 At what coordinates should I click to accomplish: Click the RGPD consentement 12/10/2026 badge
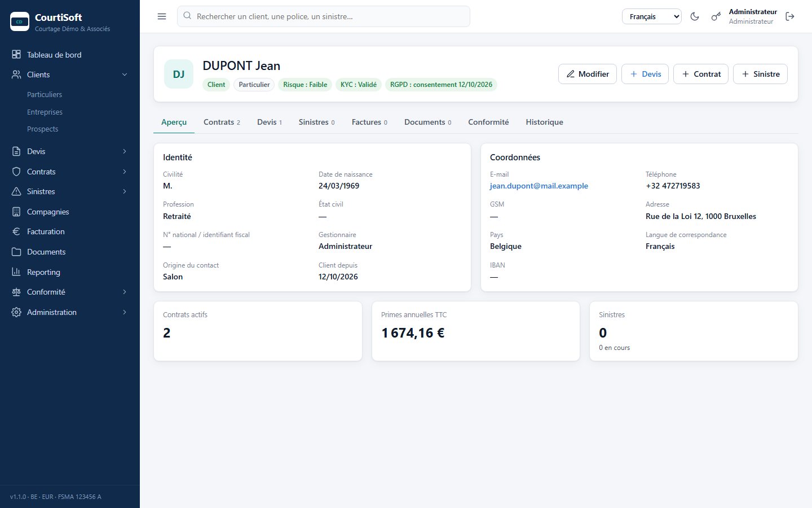click(x=441, y=85)
